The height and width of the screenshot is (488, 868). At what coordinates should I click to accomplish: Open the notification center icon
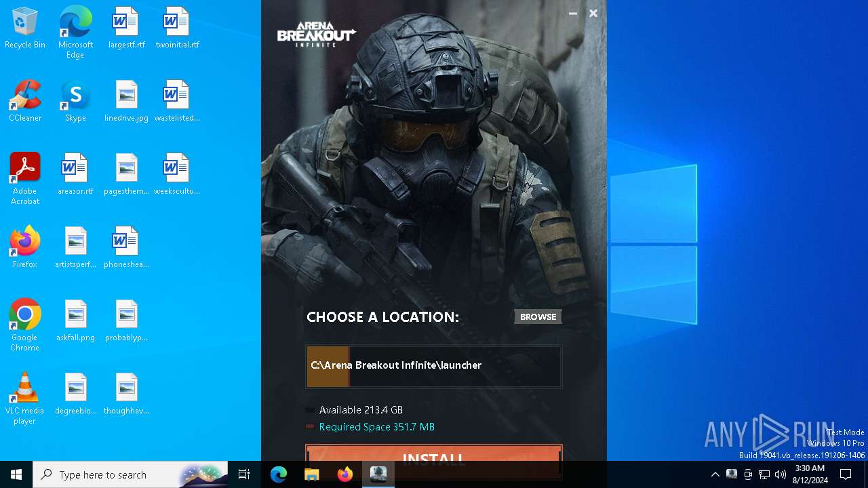point(846,474)
